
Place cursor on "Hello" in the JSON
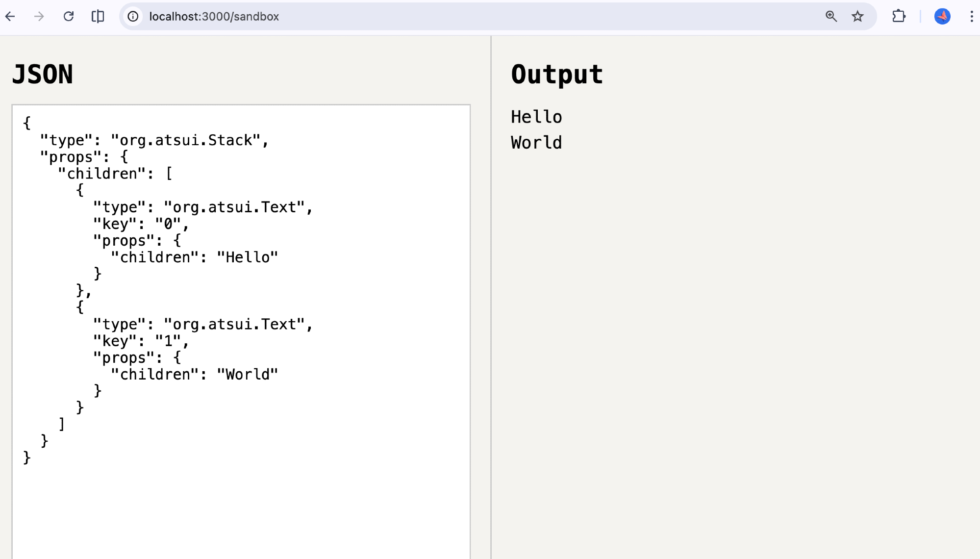pyautogui.click(x=247, y=257)
